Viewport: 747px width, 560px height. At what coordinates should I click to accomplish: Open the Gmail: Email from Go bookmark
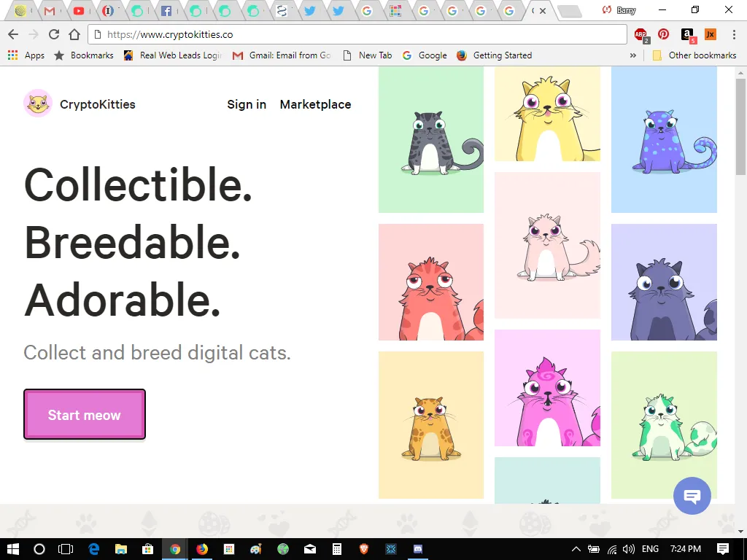point(282,55)
